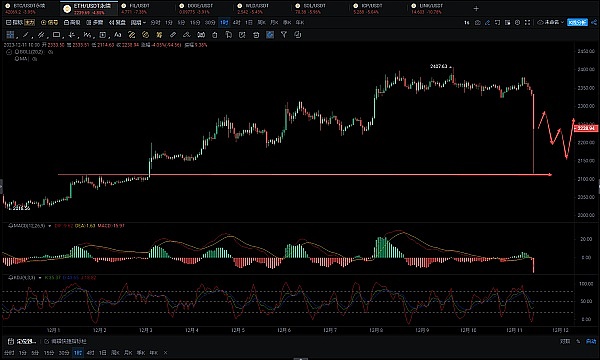The width and height of the screenshot is (600, 360).
Task: Select the ruler measurement tool
Action: pyautogui.click(x=173, y=35)
